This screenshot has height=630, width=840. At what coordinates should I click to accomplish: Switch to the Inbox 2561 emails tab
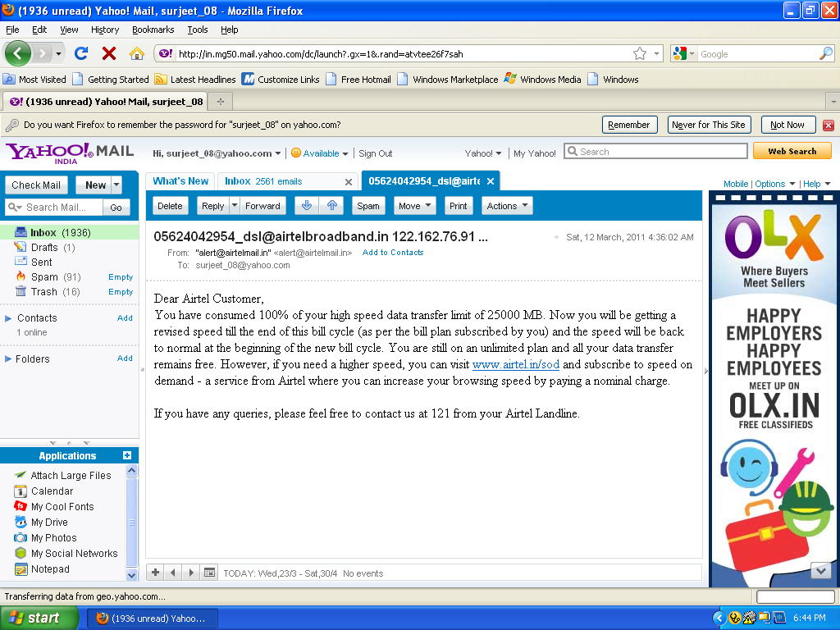point(263,181)
